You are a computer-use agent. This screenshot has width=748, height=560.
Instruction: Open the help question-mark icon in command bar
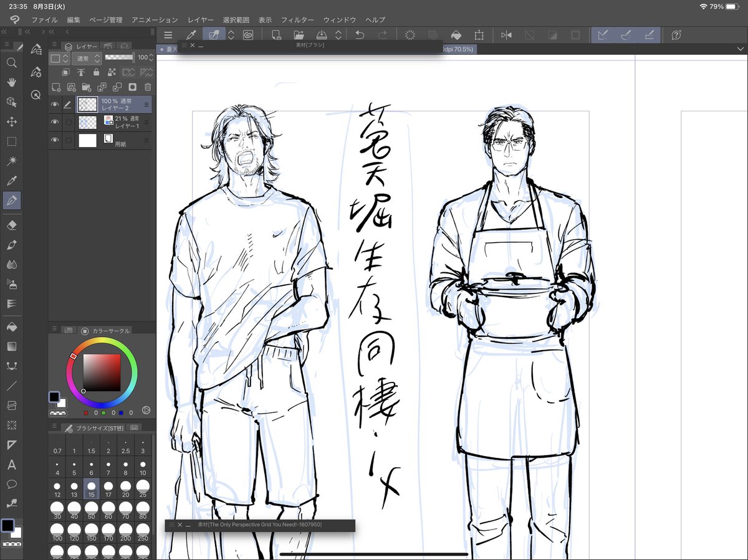coord(676,35)
